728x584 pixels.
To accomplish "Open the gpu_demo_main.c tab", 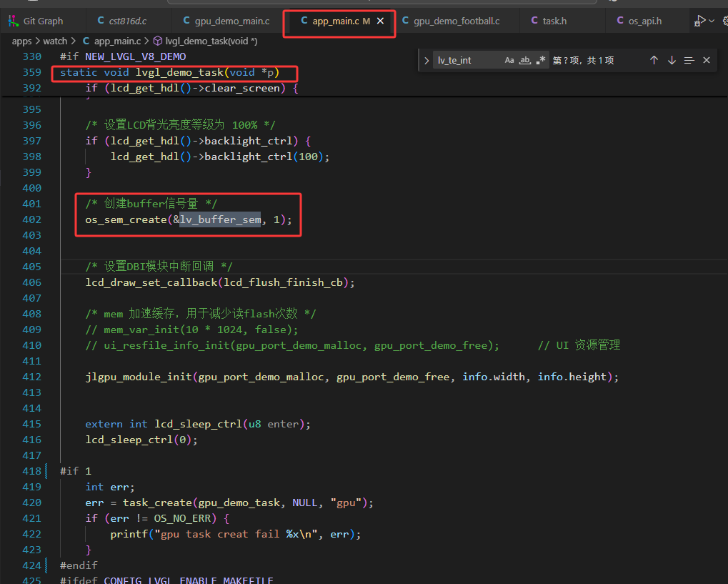I will (x=227, y=21).
